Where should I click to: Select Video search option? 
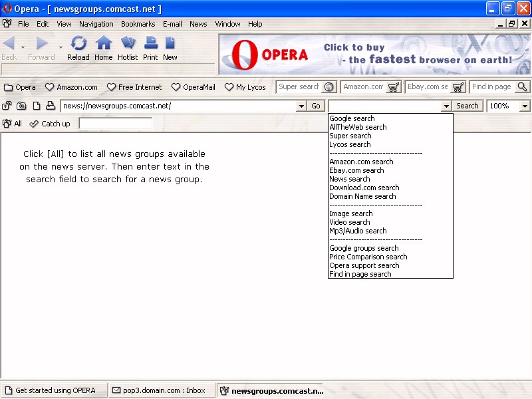(x=390, y=222)
